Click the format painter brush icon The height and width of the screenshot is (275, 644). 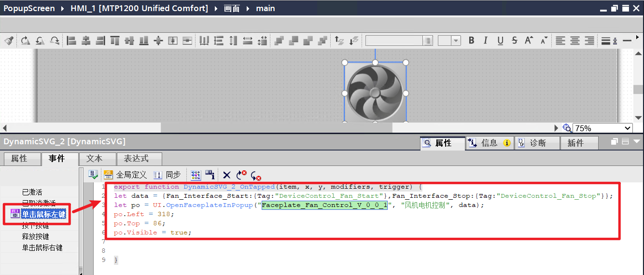(9, 41)
